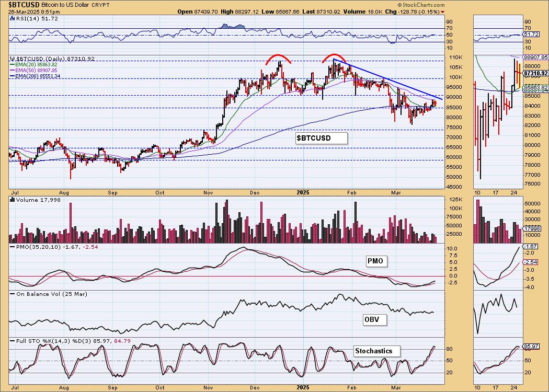Screen dimensions: 549x392
Task: Click the 110K price axis label
Action: pyautogui.click(x=456, y=57)
